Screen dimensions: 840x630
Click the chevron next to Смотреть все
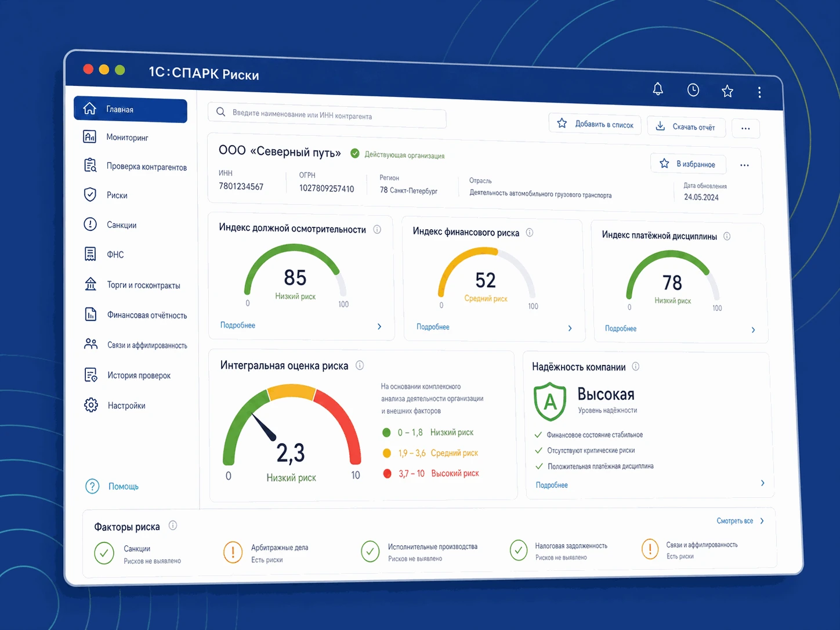pyautogui.click(x=762, y=521)
